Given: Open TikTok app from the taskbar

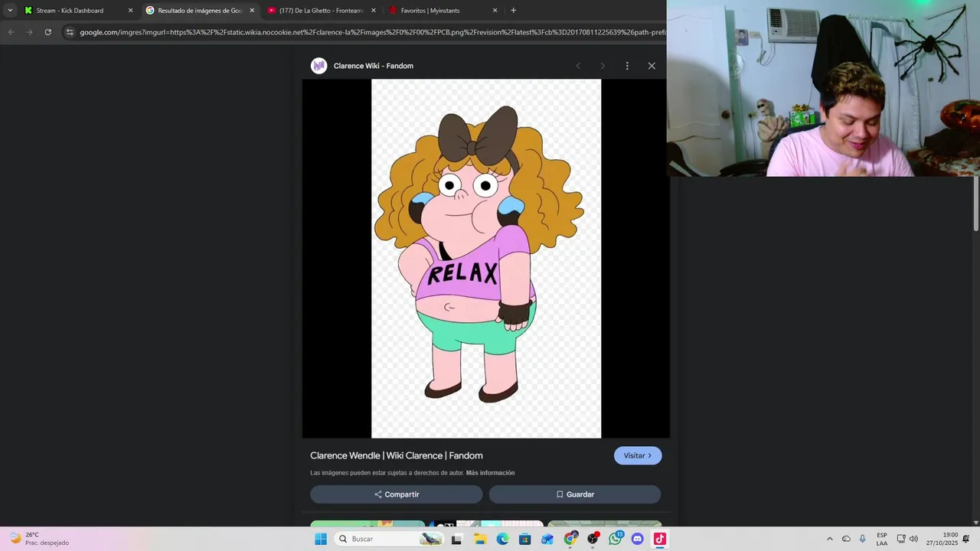Looking at the screenshot, I should [660, 539].
